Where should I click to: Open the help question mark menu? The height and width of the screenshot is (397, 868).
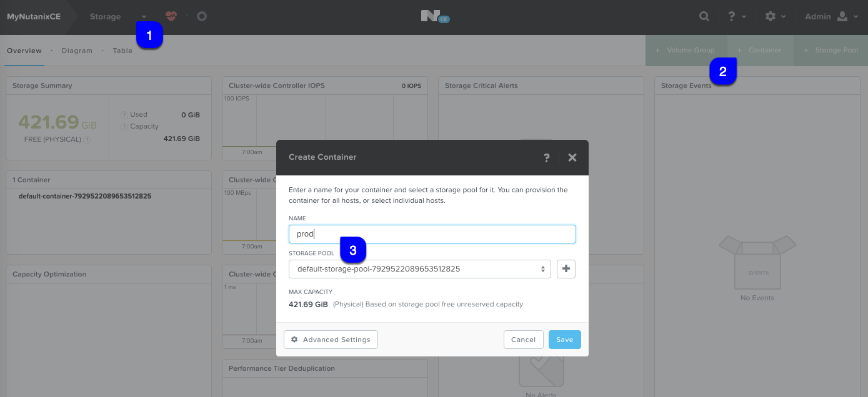(x=731, y=17)
